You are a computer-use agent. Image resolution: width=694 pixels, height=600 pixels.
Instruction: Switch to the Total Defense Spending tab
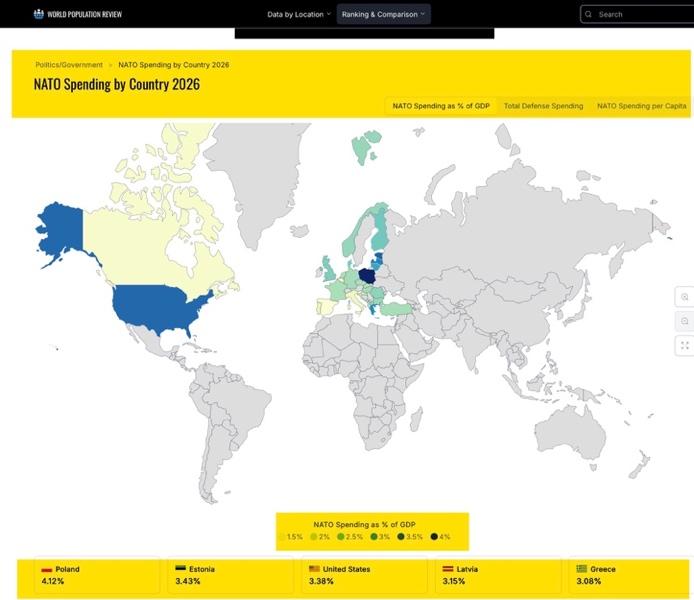pos(543,106)
